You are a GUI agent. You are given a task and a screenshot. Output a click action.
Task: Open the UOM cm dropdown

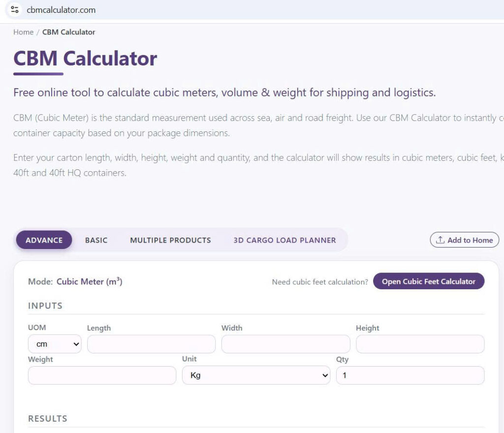(x=55, y=344)
